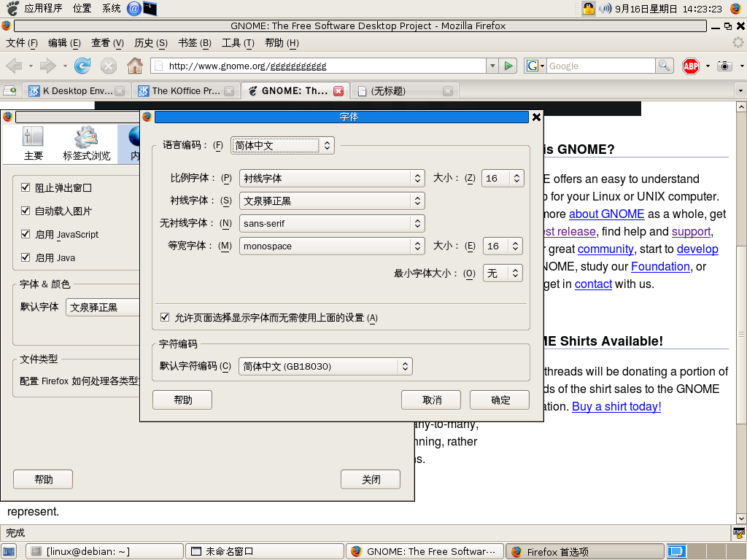Open the 查看 (V) menu
The height and width of the screenshot is (560, 747).
pos(107,43)
